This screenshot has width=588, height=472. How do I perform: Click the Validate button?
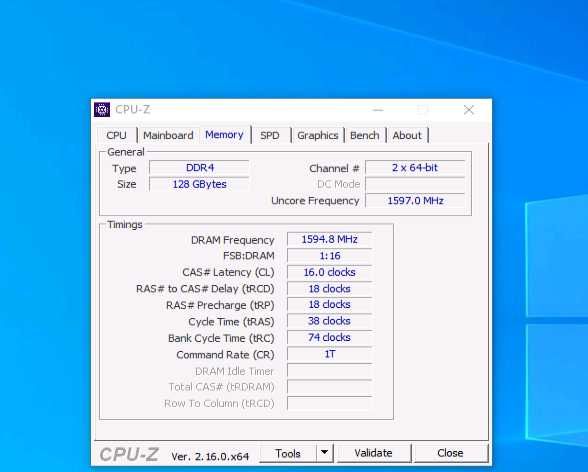point(374,453)
